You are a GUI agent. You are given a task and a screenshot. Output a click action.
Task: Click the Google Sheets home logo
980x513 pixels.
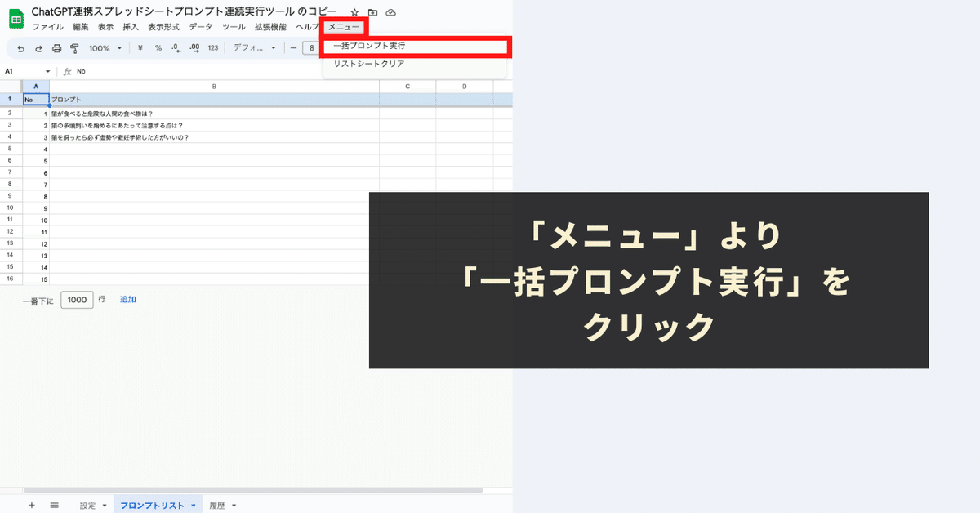pos(16,18)
